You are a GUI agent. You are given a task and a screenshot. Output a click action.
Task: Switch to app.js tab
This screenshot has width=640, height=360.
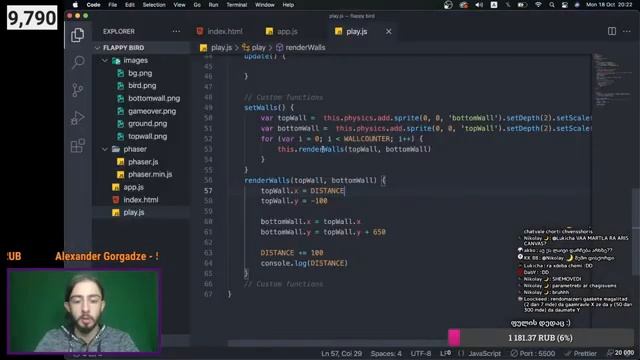[282, 31]
